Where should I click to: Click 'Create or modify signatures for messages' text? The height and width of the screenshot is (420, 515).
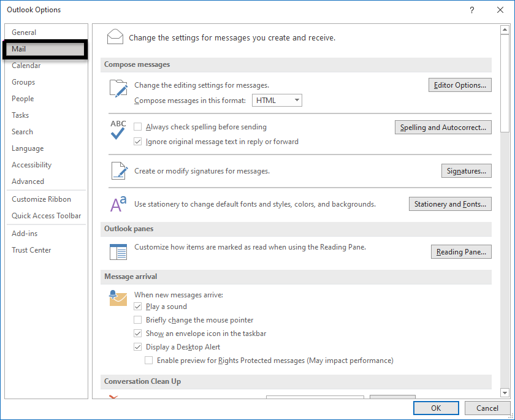point(202,171)
